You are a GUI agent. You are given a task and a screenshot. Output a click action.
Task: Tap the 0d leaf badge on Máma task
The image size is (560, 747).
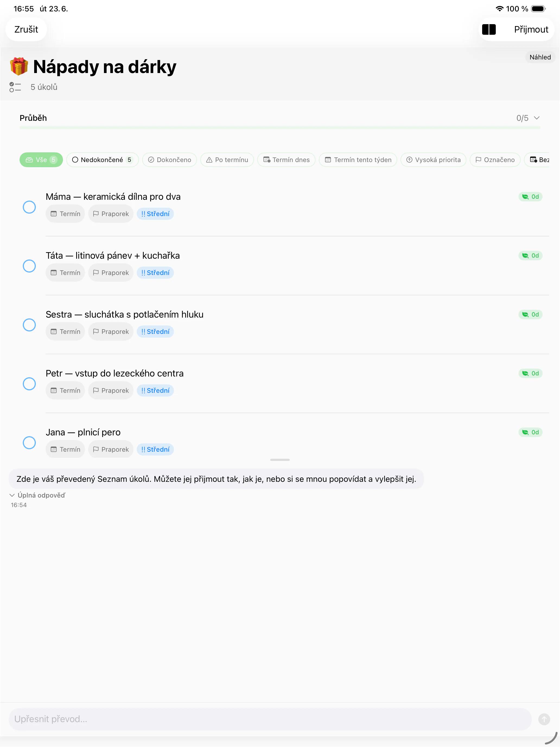click(530, 197)
